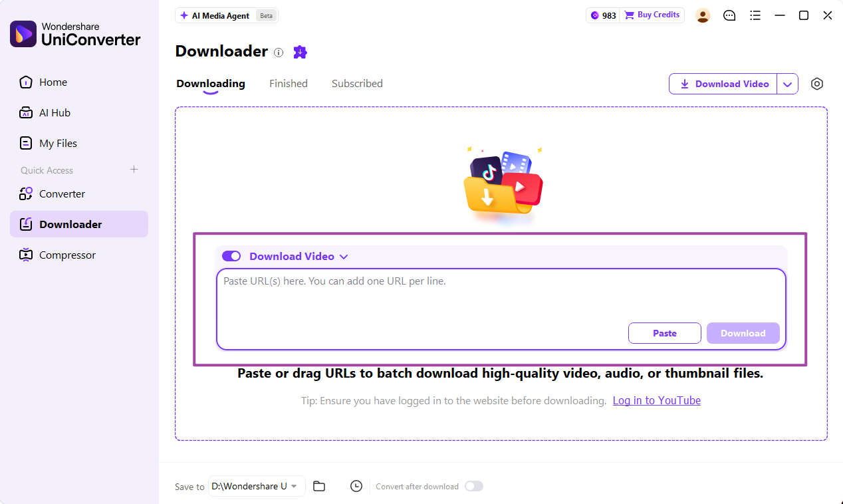Click the top Download Video button
This screenshot has width=843, height=504.
[x=723, y=84]
